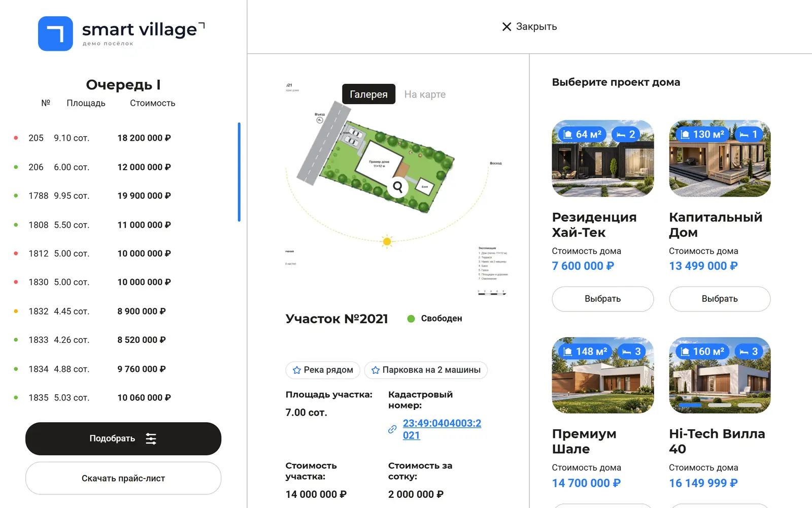
Task: Click the smart village blue logo icon
Action: 55,34
